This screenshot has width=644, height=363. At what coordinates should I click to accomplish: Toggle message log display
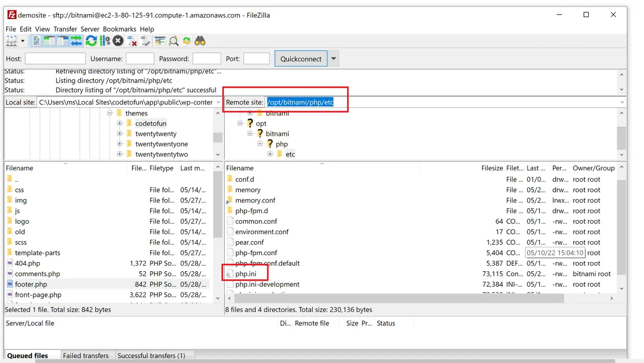coord(36,41)
